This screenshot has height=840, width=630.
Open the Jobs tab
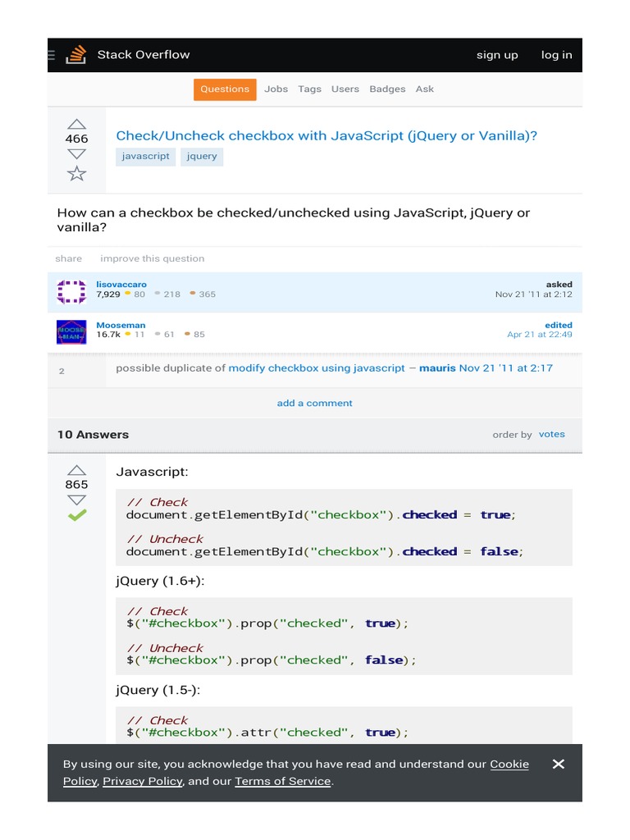point(276,89)
